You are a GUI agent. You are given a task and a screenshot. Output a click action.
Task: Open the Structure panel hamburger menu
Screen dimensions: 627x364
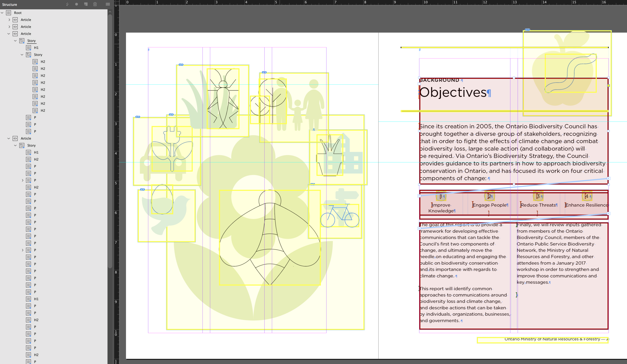108,4
